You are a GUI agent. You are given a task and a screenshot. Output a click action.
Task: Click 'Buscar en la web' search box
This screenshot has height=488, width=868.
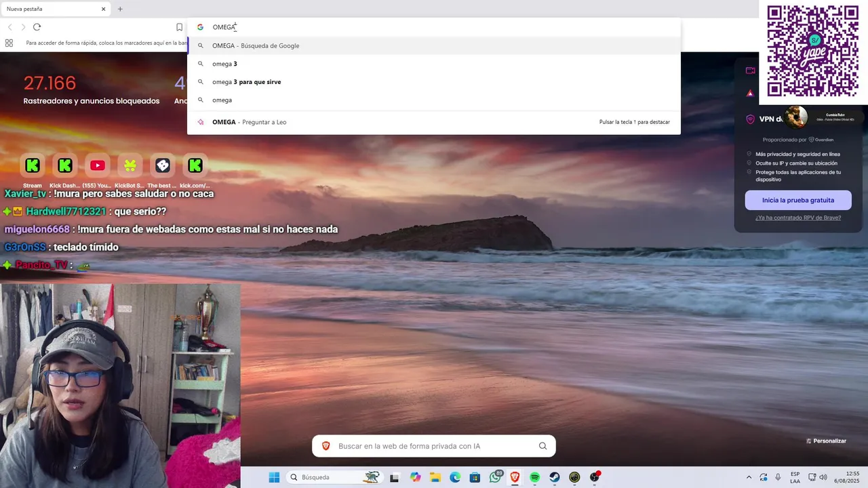[434, 446]
